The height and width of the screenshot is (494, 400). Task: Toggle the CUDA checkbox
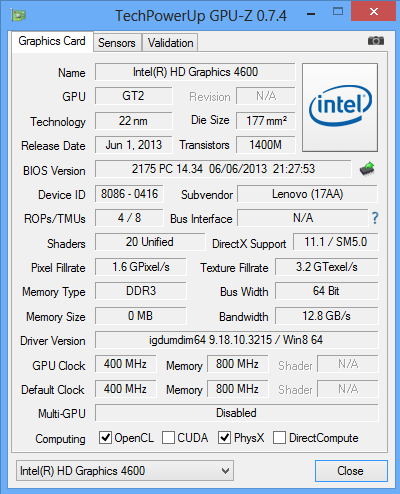point(168,437)
